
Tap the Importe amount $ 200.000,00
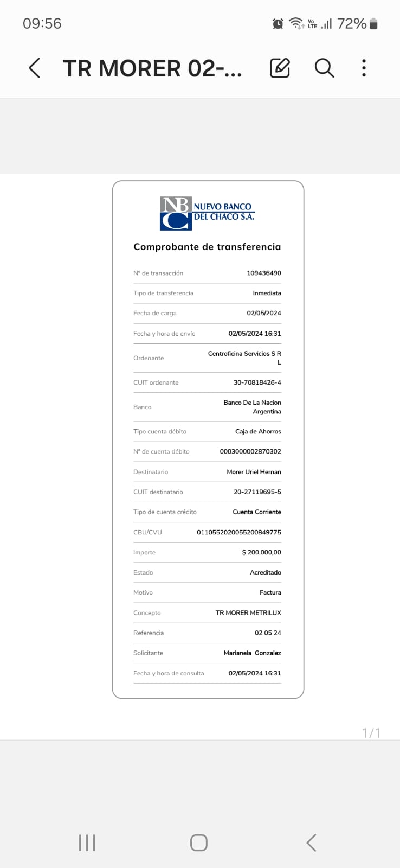point(262,552)
